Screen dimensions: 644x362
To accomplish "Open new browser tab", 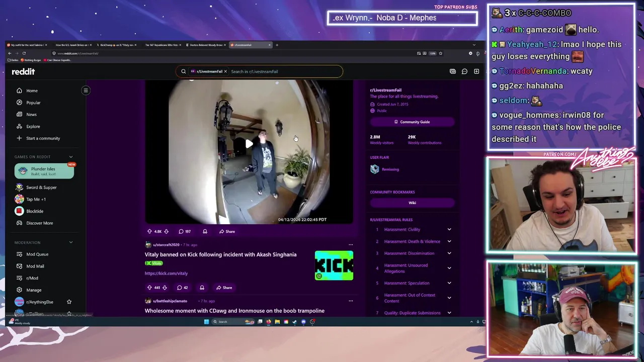I will (x=277, y=45).
